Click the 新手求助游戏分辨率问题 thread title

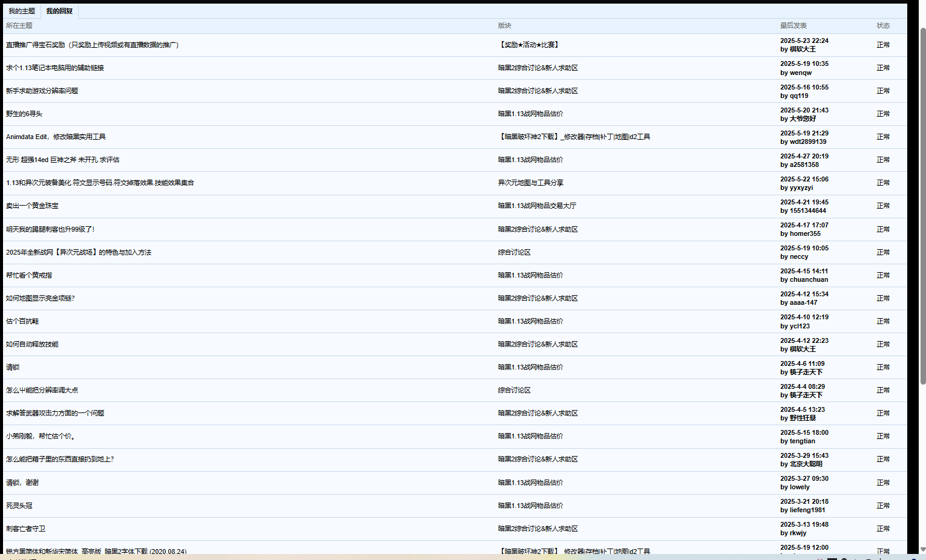tap(42, 91)
